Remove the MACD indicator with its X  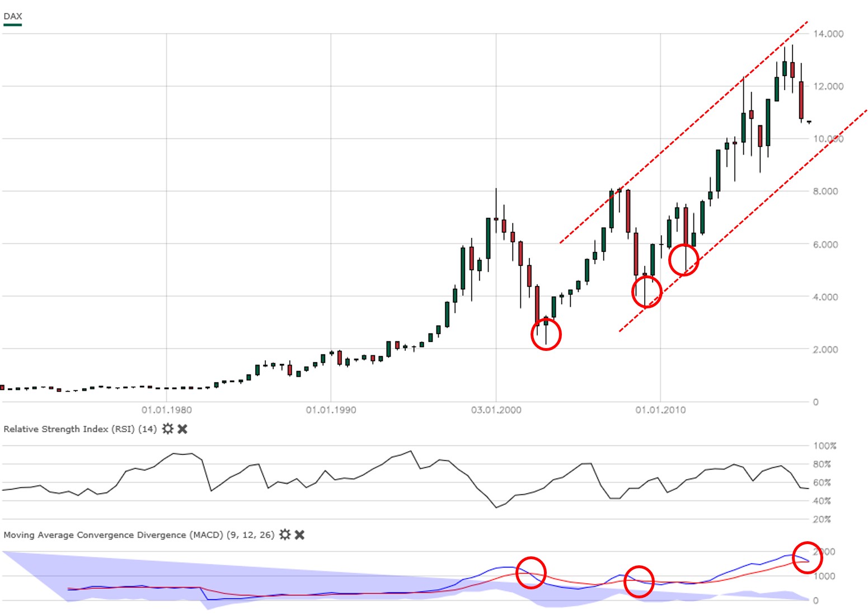[x=300, y=535]
